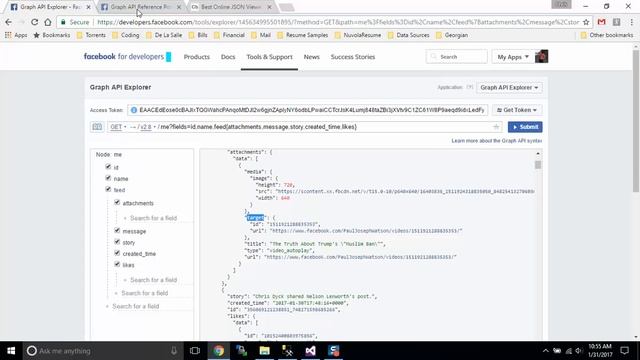Screen dimensions: 640x360
Task: Open Visual Studio from the taskbar
Action: [x=310, y=351]
